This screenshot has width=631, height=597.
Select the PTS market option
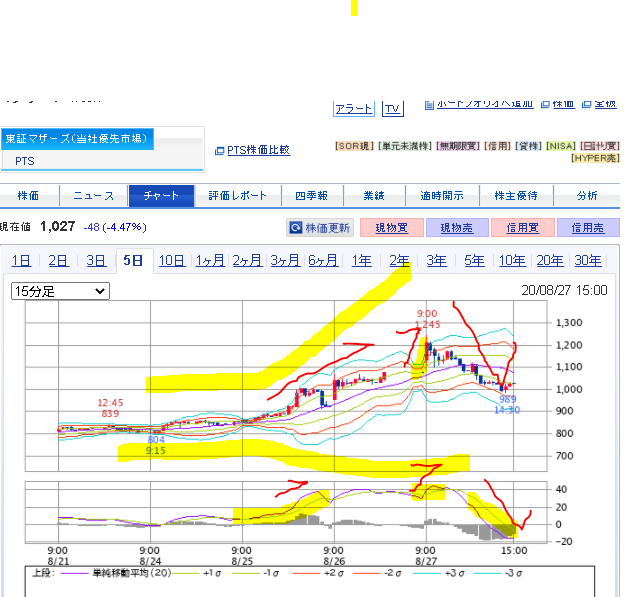(x=25, y=160)
